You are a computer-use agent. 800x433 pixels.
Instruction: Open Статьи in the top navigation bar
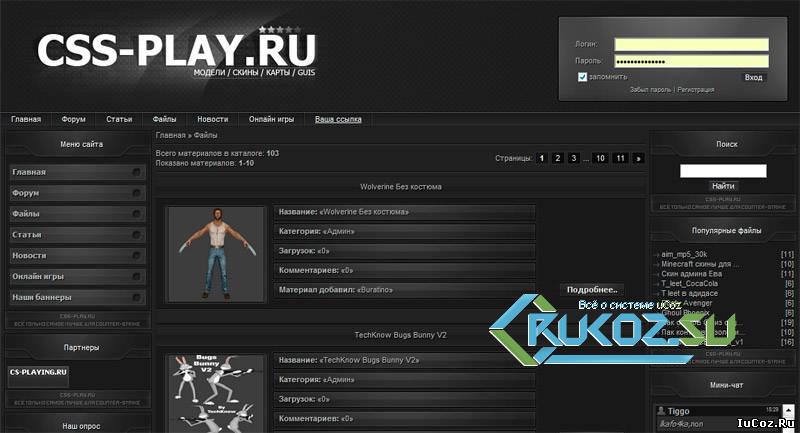(119, 119)
